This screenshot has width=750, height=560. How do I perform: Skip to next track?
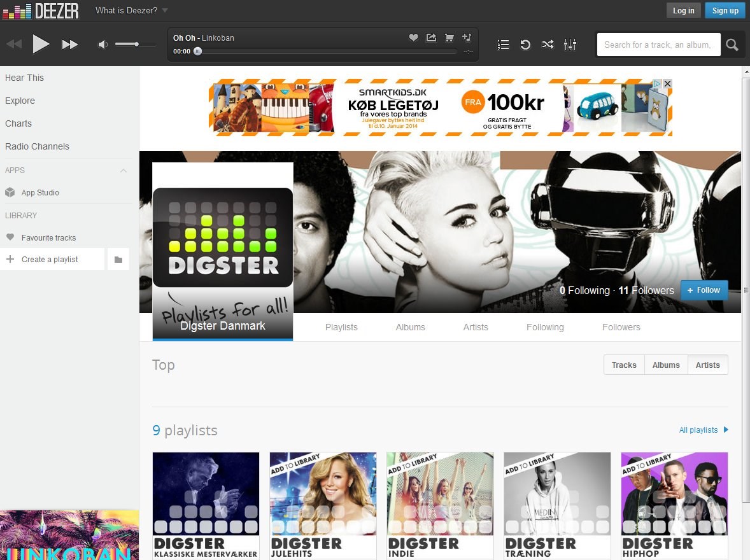(70, 45)
